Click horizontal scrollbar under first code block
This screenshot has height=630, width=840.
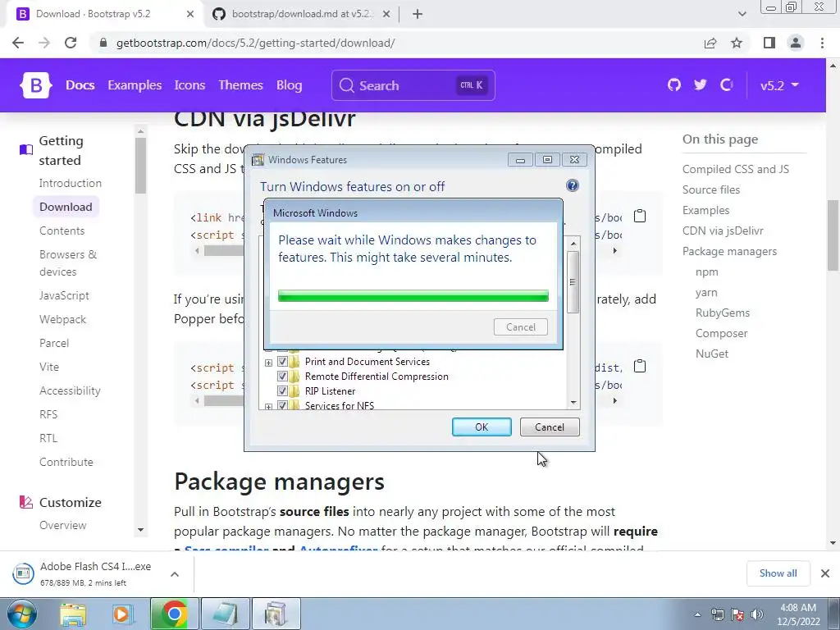tap(223, 251)
